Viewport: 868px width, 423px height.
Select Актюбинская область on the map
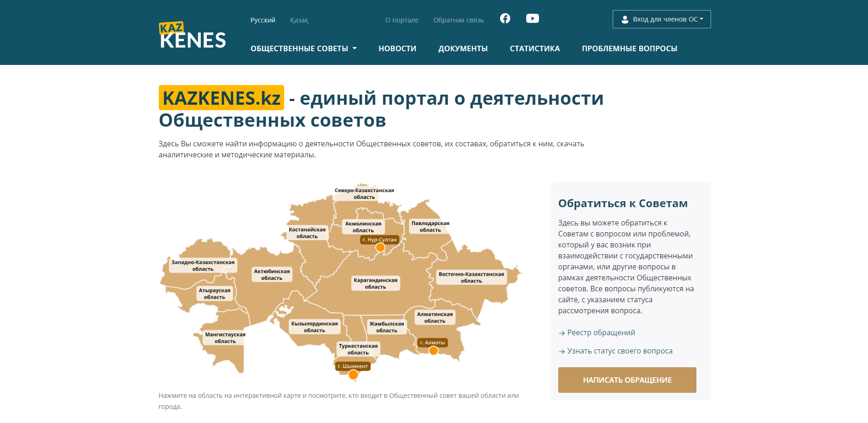click(272, 274)
